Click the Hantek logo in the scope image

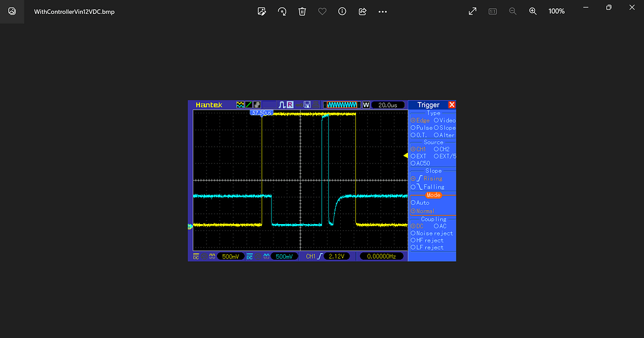(209, 105)
